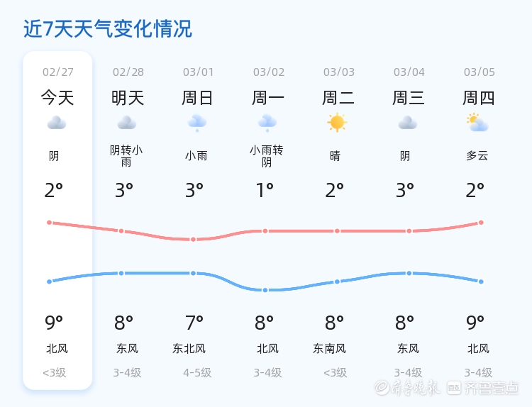Screen dimensions: 532x407
Task: Click the 小雨转阴 weather description
Action: [266, 156]
